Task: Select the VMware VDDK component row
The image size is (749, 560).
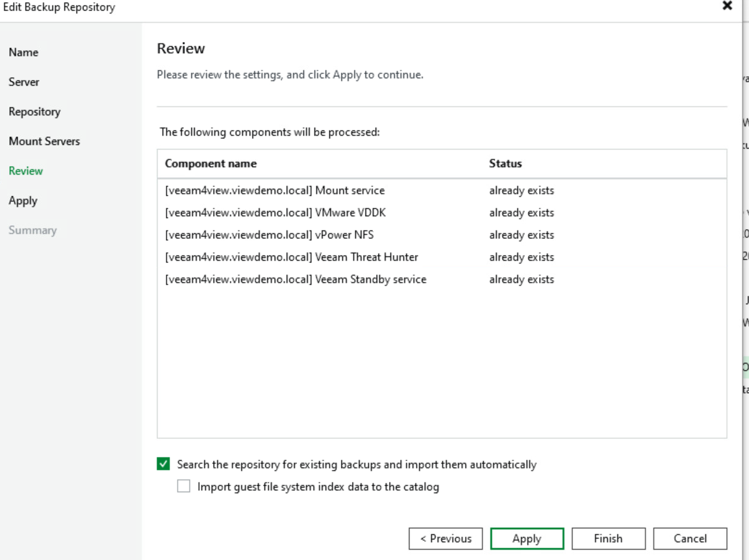Action: (275, 213)
